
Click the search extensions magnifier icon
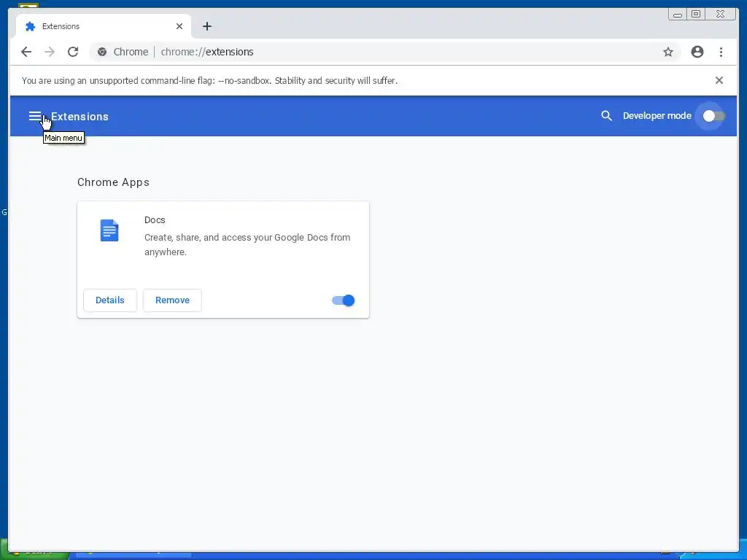[606, 116]
